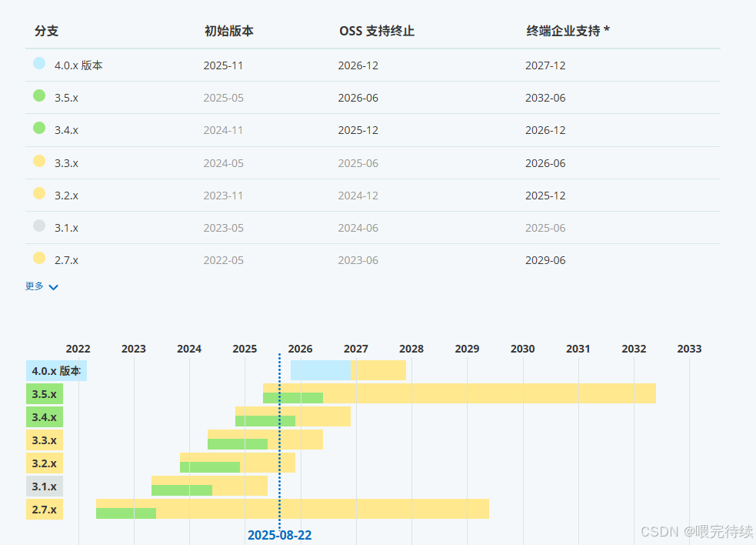Click the yellow status dot for 3.3.x
The image size is (756, 545).
pos(39,161)
